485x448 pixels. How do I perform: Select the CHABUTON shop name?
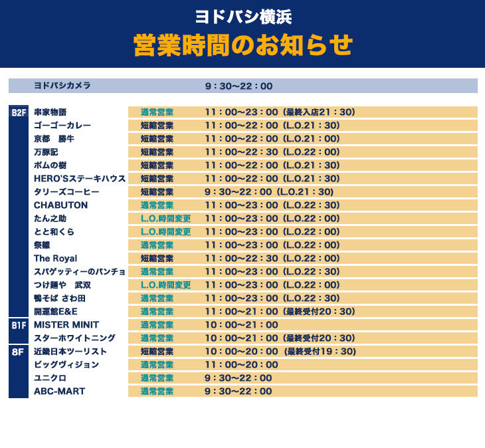(60, 205)
